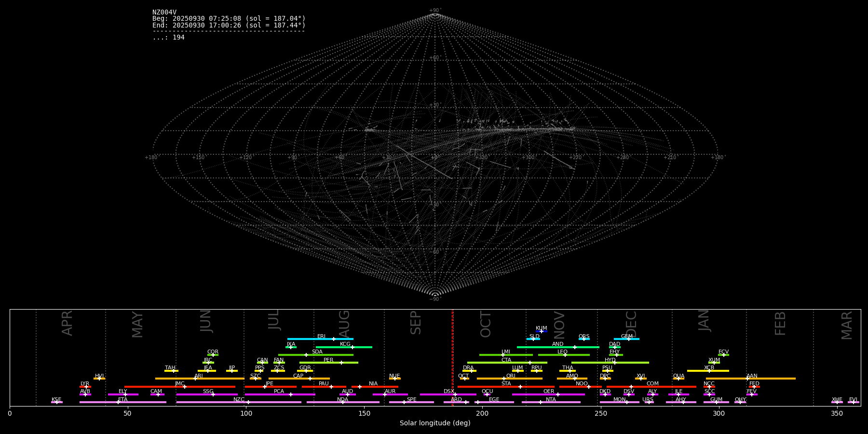Click the KSE shower marker
This screenshot has width=868, height=434.
56,402
